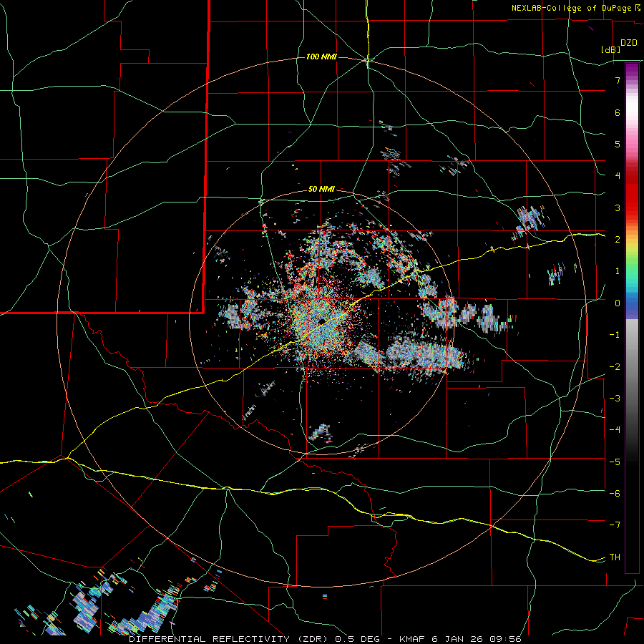The height and width of the screenshot is (644, 644).
Task: Click the 7 value on the color scale
Action: (x=618, y=80)
